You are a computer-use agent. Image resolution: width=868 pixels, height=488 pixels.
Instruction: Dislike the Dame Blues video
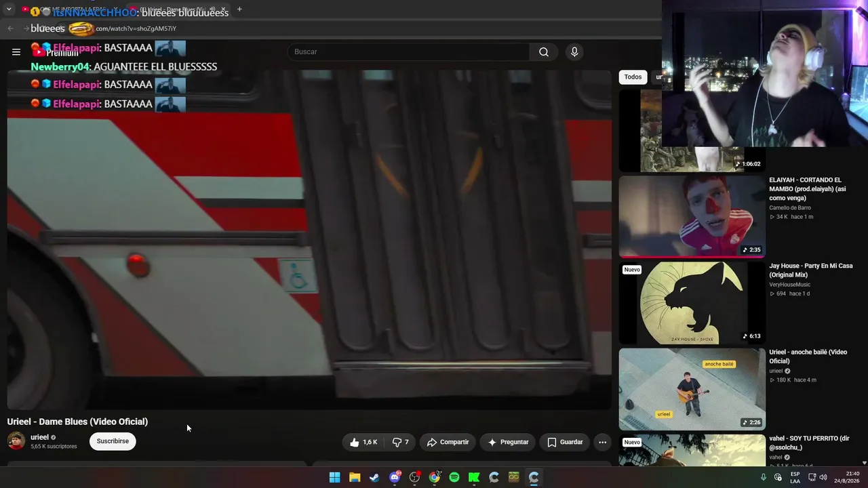coord(401,442)
